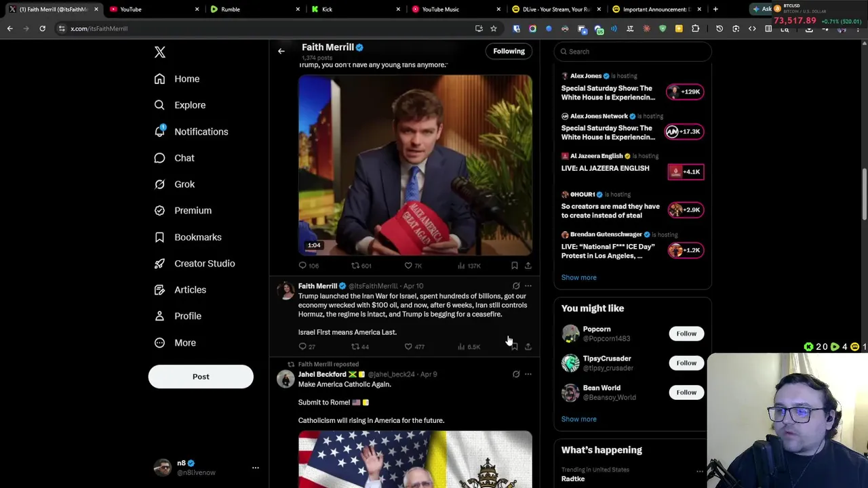The height and width of the screenshot is (488, 868).
Task: Like the Iran War post with 477 likes
Action: click(414, 347)
